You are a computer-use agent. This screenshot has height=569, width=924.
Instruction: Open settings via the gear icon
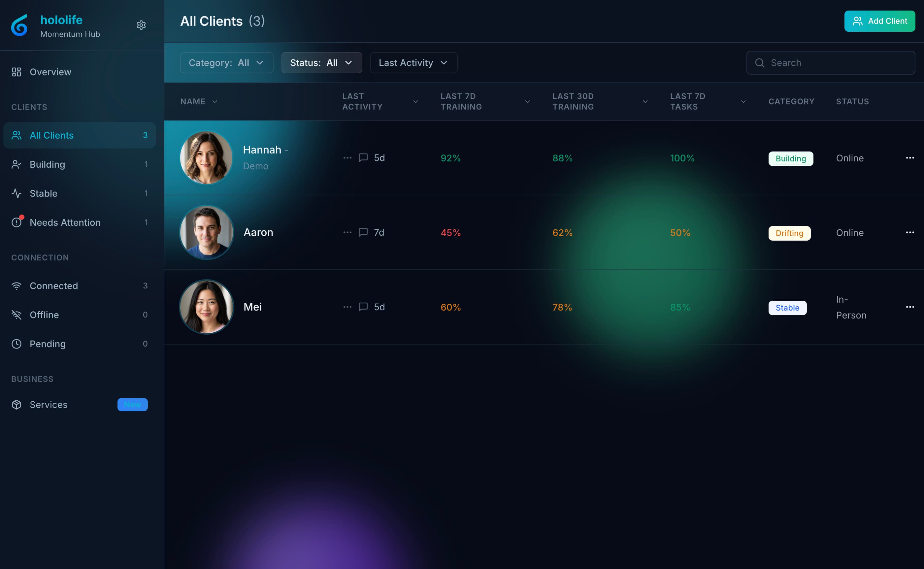coord(141,25)
